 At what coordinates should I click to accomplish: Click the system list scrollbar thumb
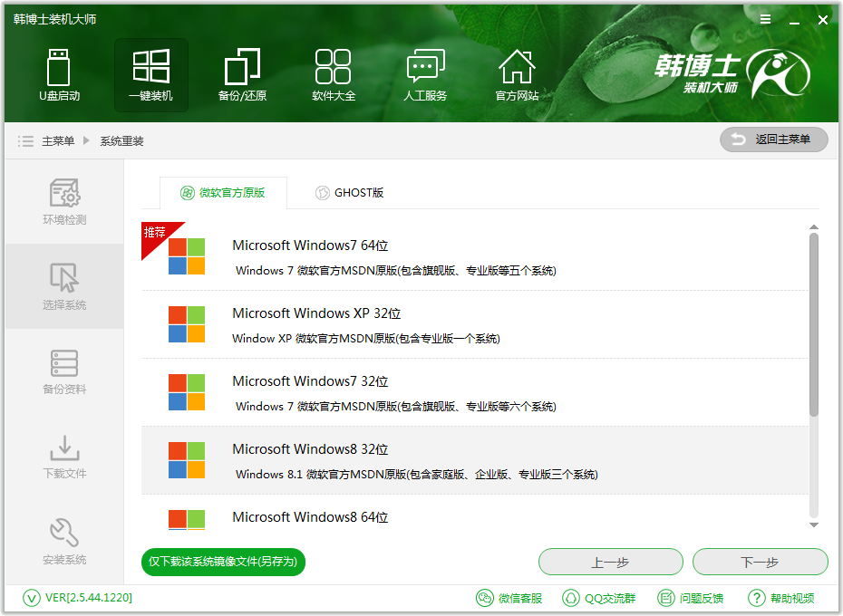click(814, 324)
